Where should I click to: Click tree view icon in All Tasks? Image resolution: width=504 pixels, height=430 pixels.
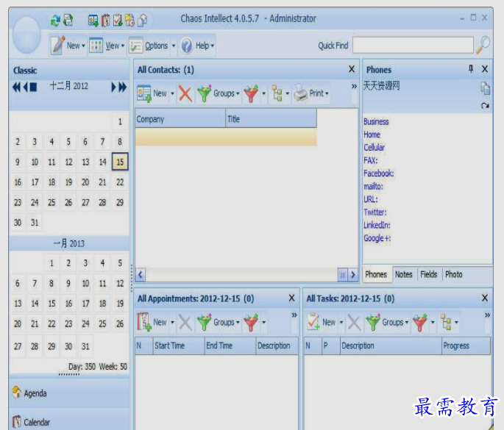tap(446, 322)
